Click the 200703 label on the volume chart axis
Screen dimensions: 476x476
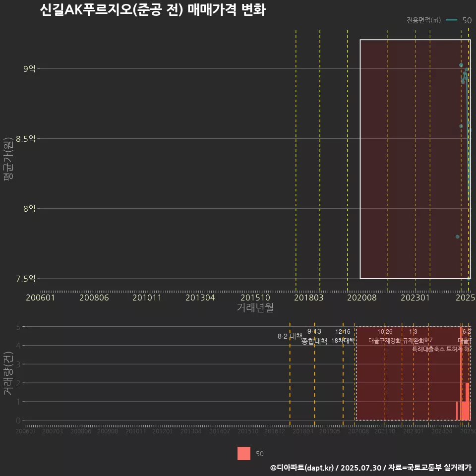click(53, 431)
